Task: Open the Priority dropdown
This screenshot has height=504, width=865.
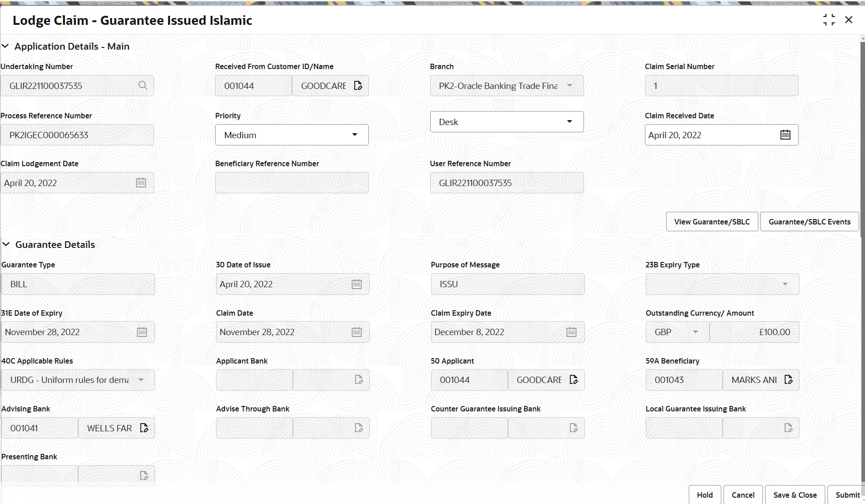Action: (x=292, y=135)
